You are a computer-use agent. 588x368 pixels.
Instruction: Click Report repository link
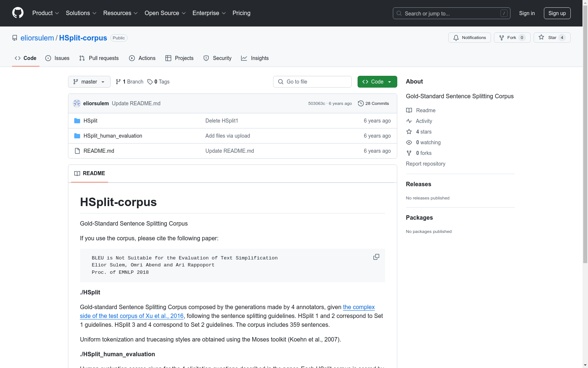[x=426, y=164]
